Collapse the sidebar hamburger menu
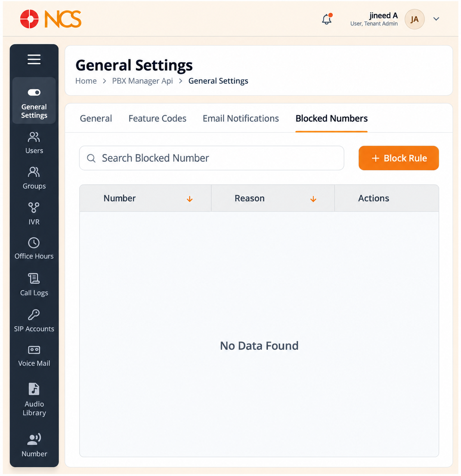 [34, 59]
